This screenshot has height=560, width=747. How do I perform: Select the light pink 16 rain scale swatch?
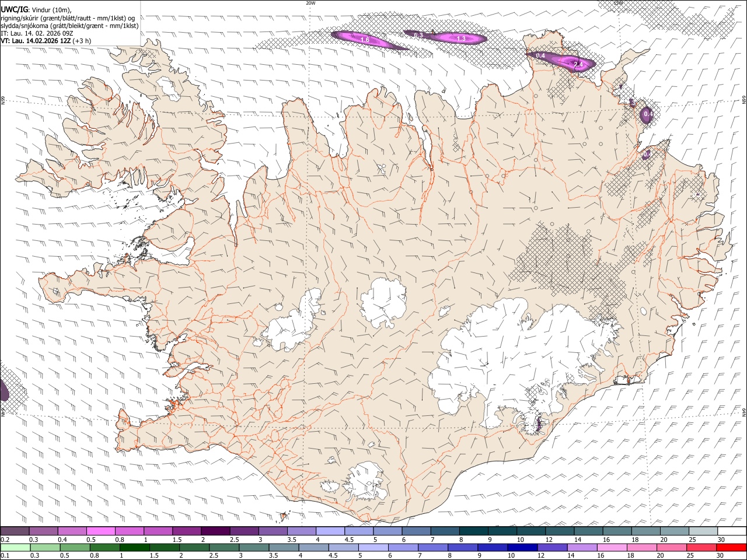coord(611,547)
